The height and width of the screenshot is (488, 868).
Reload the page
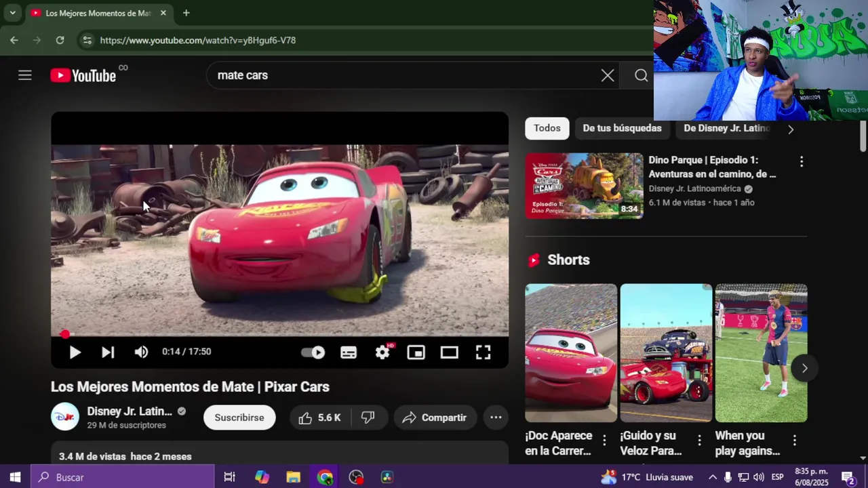(x=60, y=40)
